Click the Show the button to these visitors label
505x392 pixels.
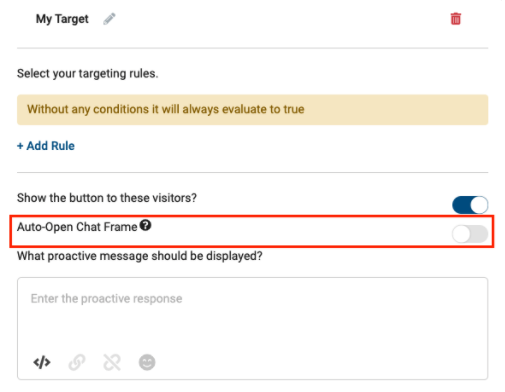point(107,198)
